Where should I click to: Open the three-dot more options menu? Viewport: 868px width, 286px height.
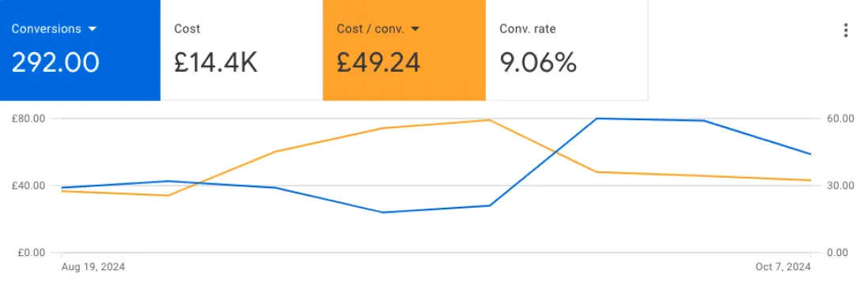845,30
